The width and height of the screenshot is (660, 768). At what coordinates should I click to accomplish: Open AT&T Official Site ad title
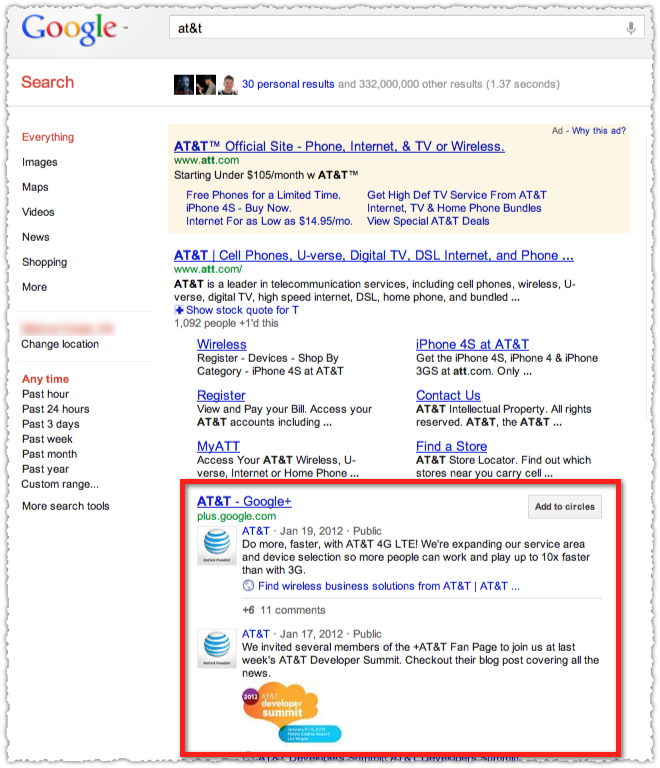tap(339, 146)
